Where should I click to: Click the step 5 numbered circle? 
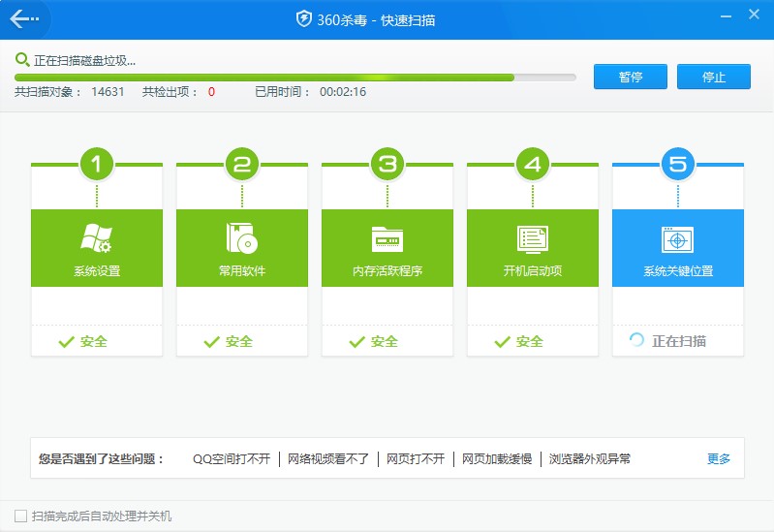click(678, 164)
